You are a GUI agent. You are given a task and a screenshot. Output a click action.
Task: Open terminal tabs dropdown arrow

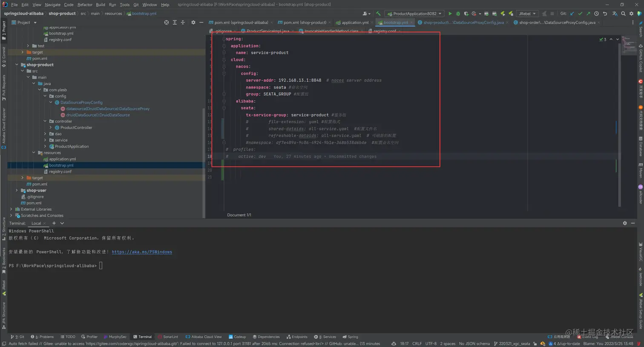[62, 223]
